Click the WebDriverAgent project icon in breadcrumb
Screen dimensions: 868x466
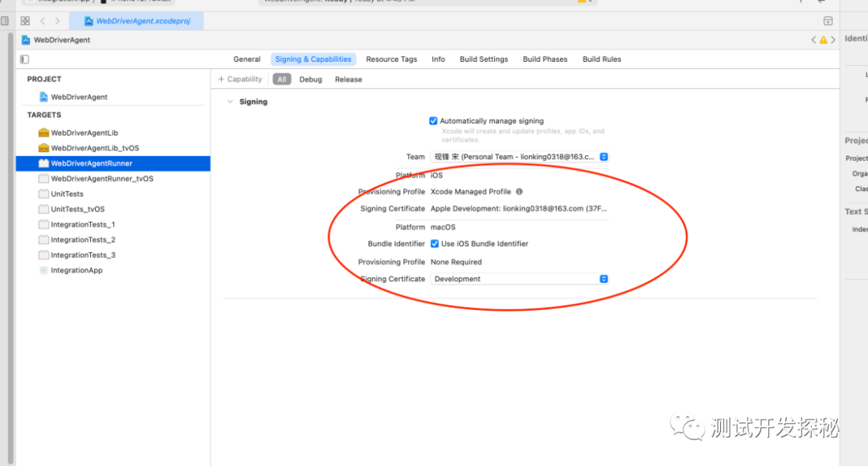point(26,40)
